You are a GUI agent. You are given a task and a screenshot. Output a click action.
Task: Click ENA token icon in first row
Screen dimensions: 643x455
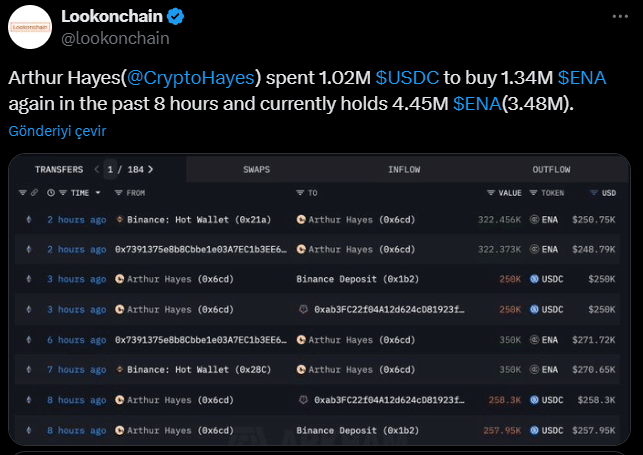(534, 219)
